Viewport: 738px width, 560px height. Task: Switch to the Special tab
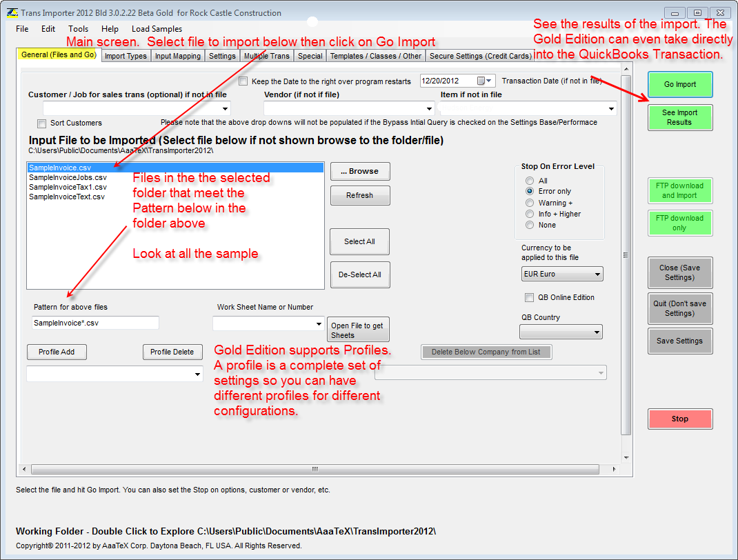[x=310, y=56]
